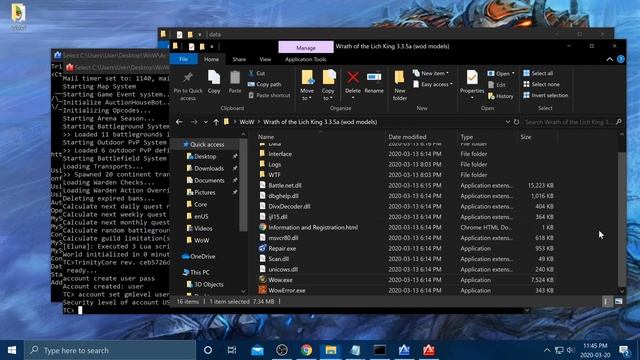Open the Windows Start menu

pos(12,350)
